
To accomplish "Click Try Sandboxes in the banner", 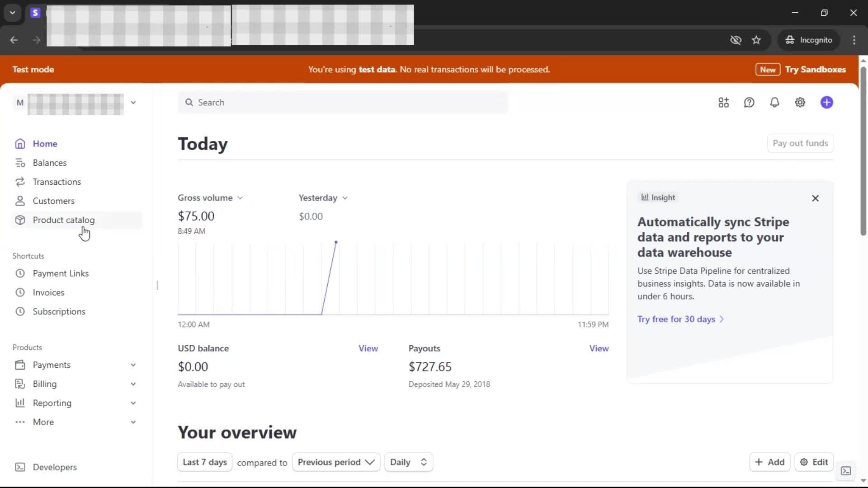I will click(x=815, y=70).
